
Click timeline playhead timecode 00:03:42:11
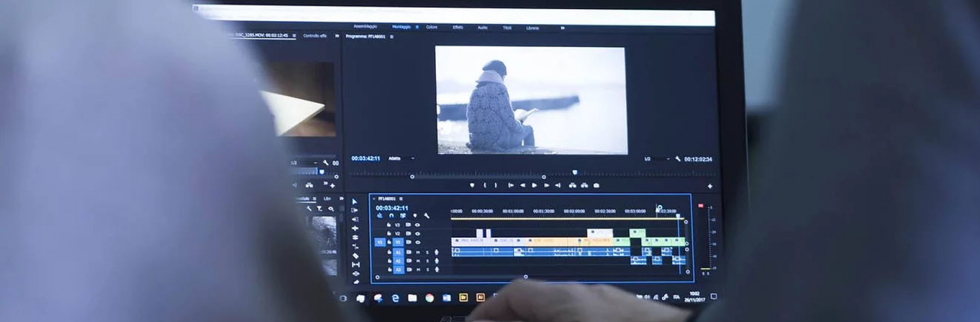[x=392, y=208]
